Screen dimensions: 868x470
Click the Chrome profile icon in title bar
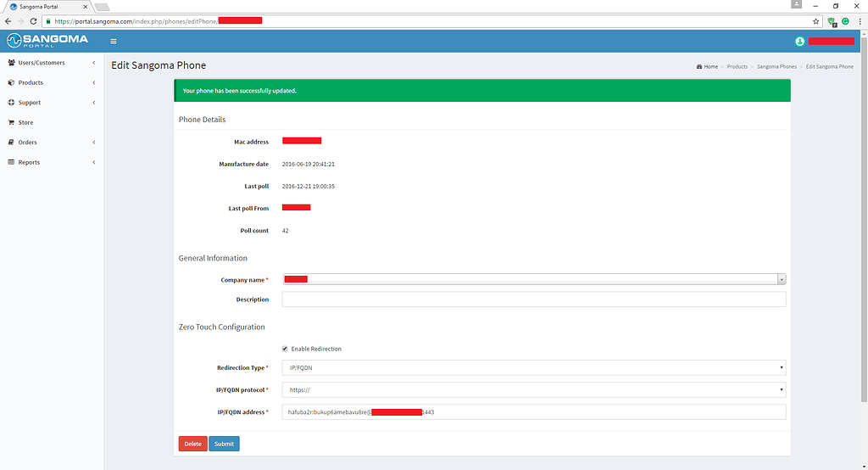796,4
